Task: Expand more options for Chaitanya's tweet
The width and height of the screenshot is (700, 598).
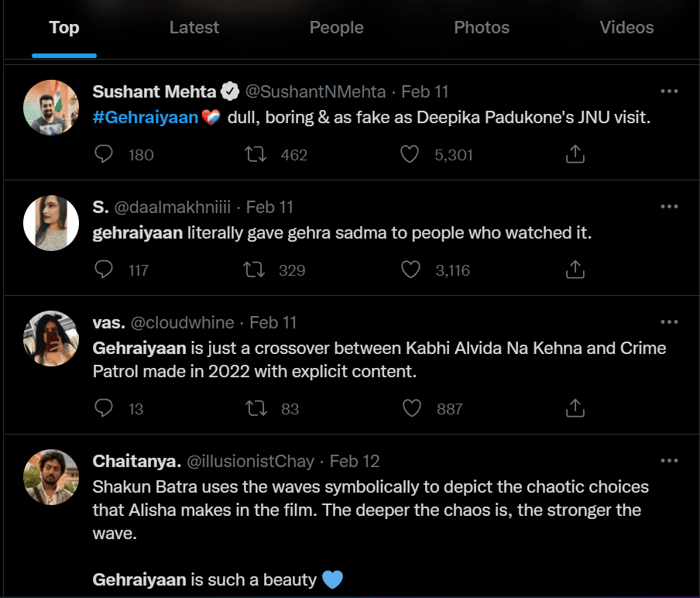Action: [669, 461]
